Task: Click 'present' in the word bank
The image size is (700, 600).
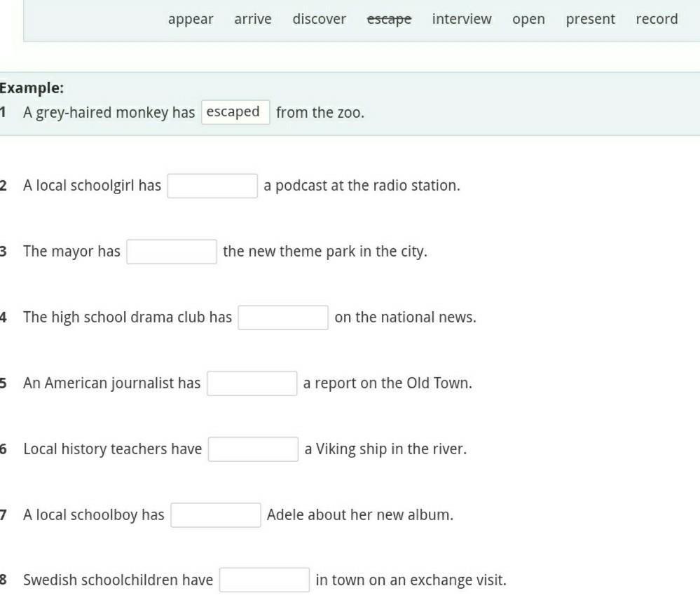Action: pyautogui.click(x=590, y=20)
